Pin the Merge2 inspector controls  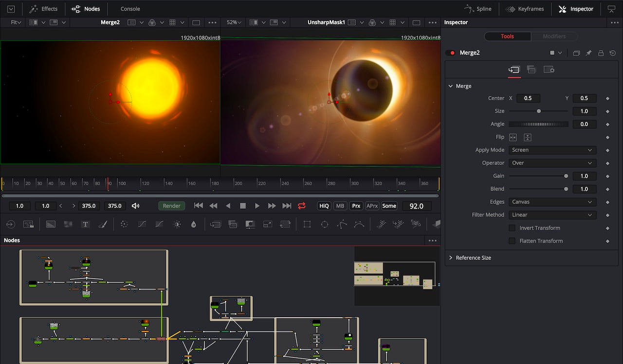click(x=588, y=53)
